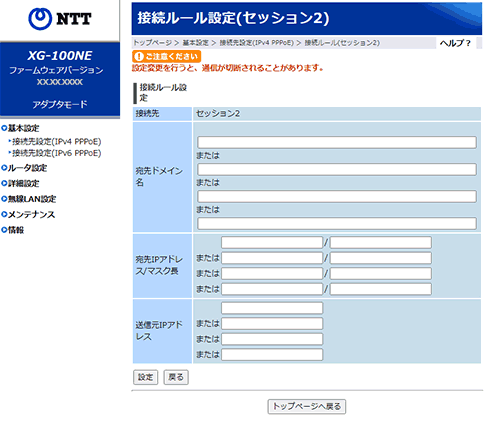Image resolution: width=500 pixels, height=436 pixels.
Task: Click the 戻る back button
Action: point(176,377)
